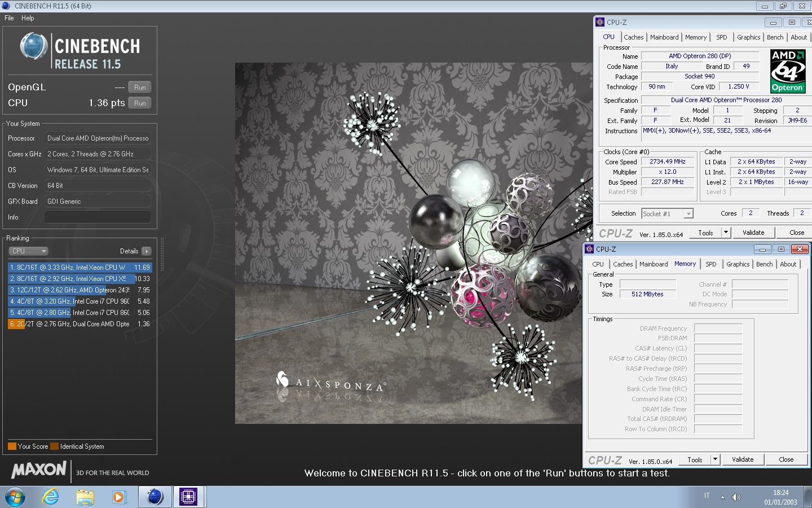Click the lower CPU-Z window title icon
The height and width of the screenshot is (508, 812).
589,249
